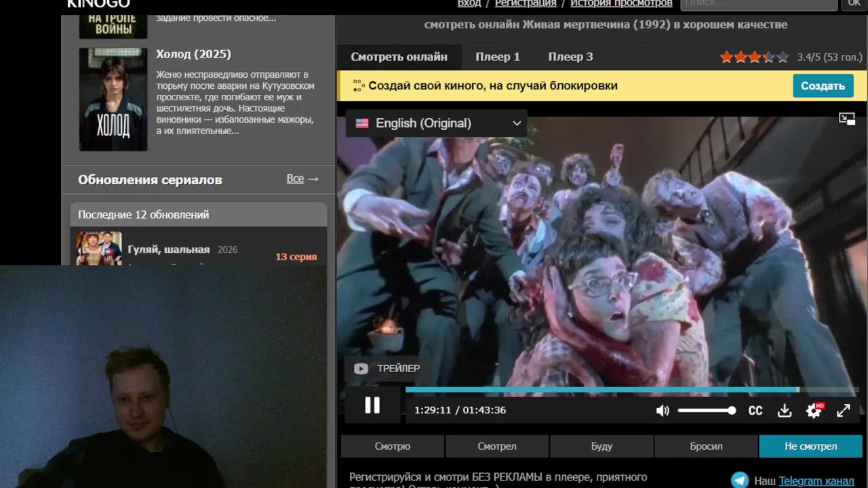868x488 pixels.
Task: Open the Холод (2025) title link
Action: 193,54
